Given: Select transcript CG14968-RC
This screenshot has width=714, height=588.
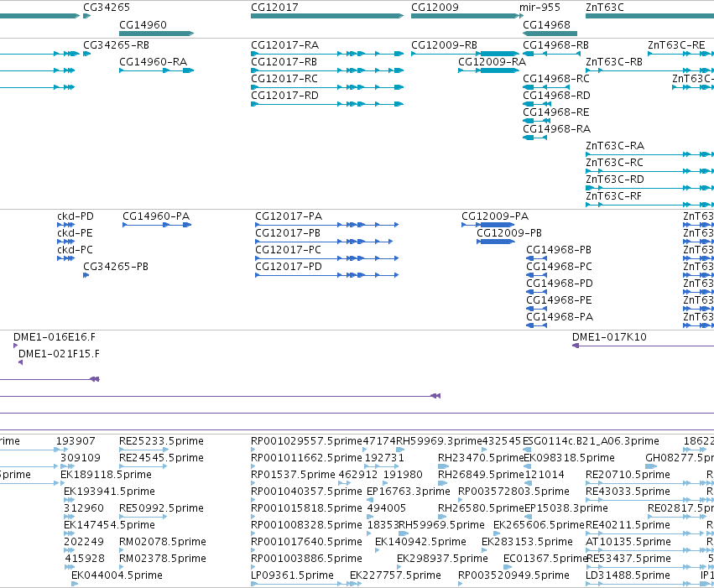Looking at the screenshot, I should [x=556, y=79].
